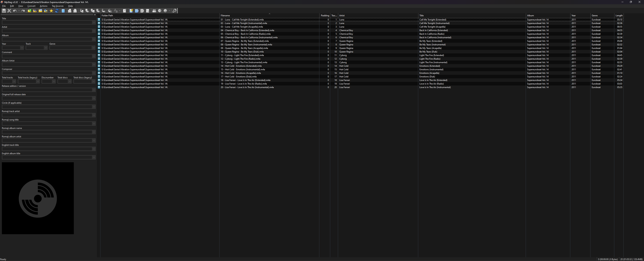Screen dimensions: 644x261
Task: Click the Undo arrow in the toolbar
Action: click(x=15, y=11)
